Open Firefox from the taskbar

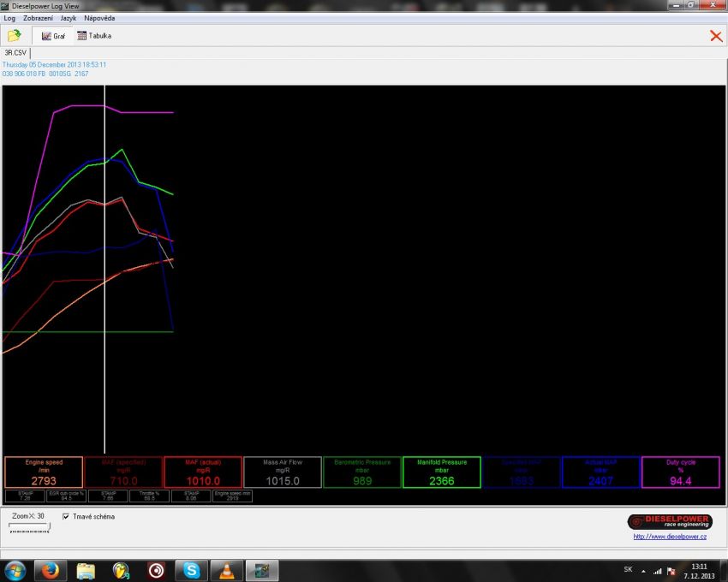[51, 570]
